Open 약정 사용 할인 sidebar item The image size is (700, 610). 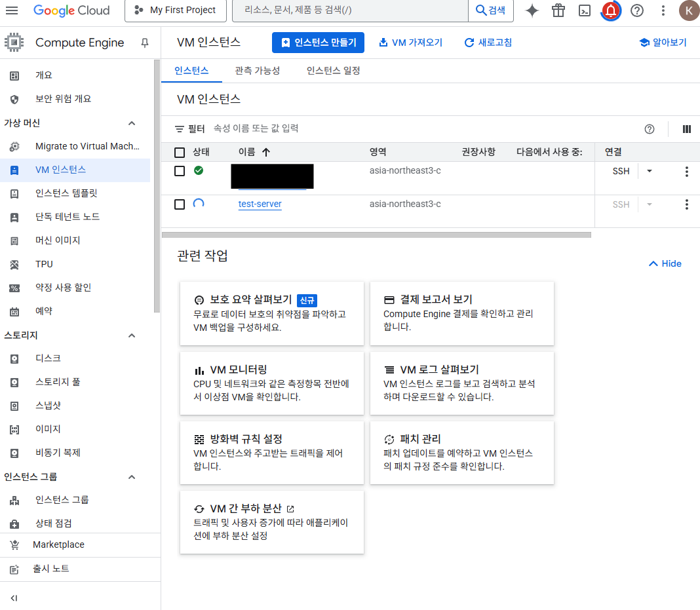tap(75, 288)
